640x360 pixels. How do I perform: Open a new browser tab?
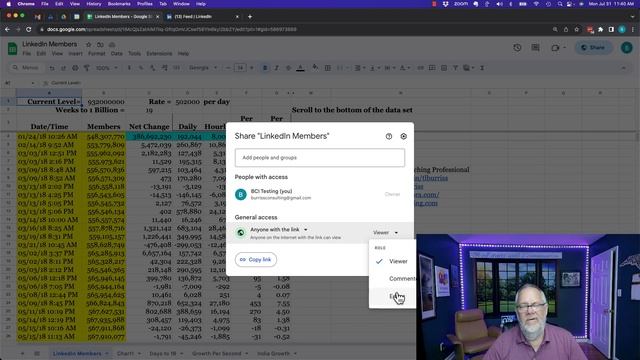coord(250,17)
